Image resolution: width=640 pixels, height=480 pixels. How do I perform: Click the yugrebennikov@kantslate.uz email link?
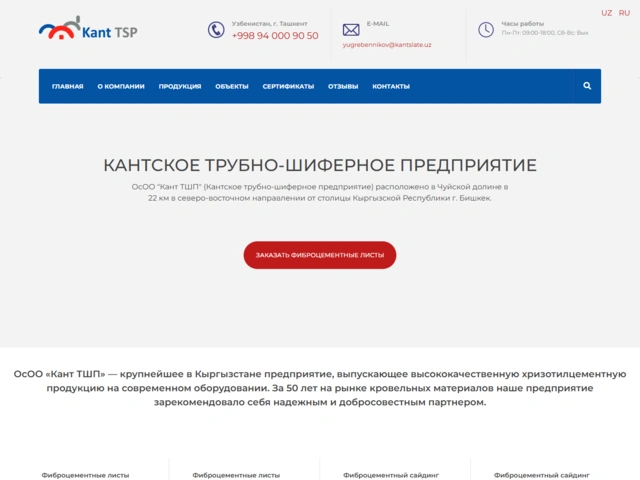[x=387, y=45]
